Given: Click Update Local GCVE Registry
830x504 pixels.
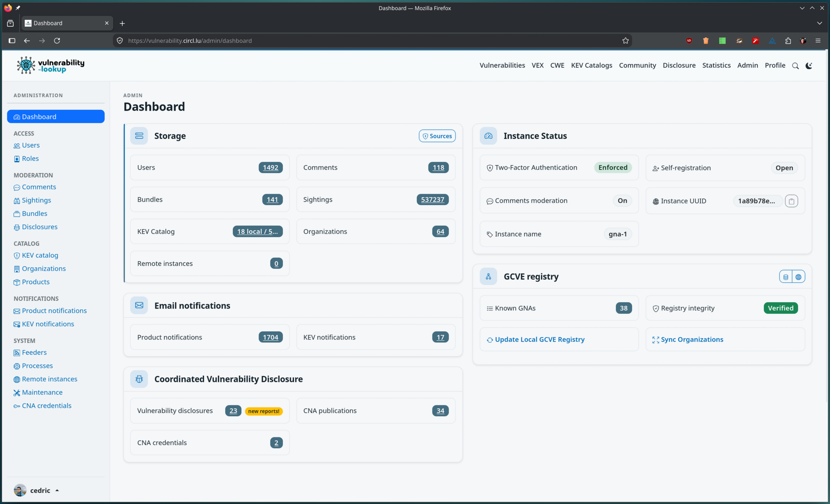Looking at the screenshot, I should (536, 340).
